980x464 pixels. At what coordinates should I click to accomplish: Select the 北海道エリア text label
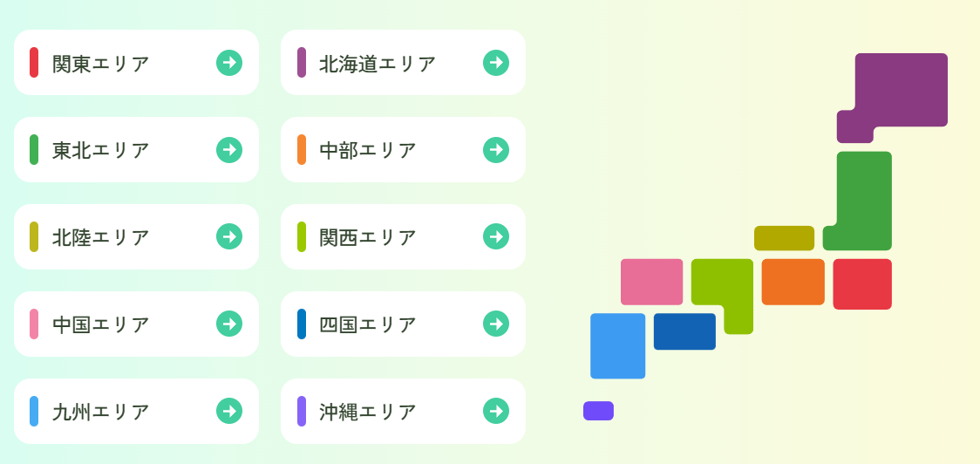378,64
